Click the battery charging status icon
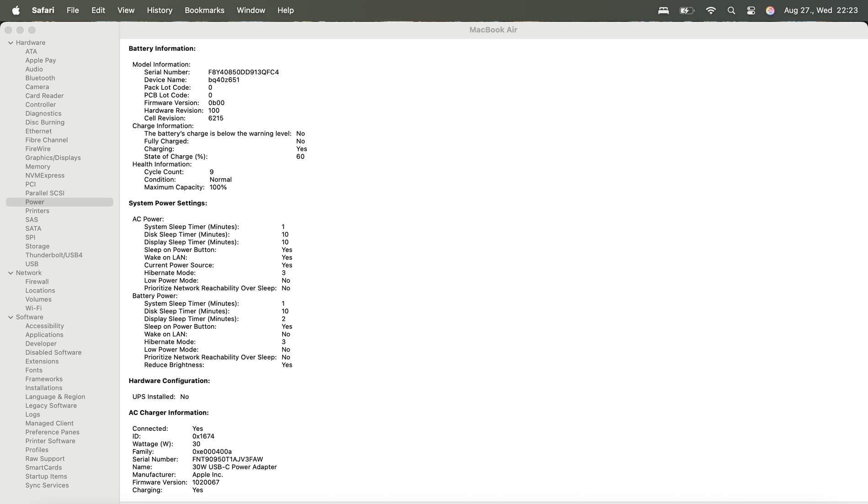Image resolution: width=868 pixels, height=504 pixels. 687,10
